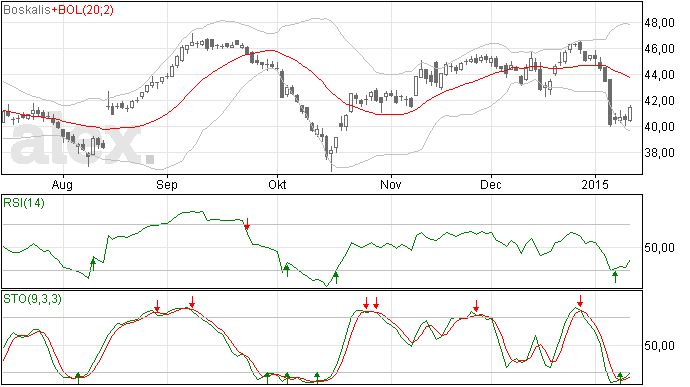Click the RSI(14) indicator label
Screen dimensions: 690x387
[24, 203]
